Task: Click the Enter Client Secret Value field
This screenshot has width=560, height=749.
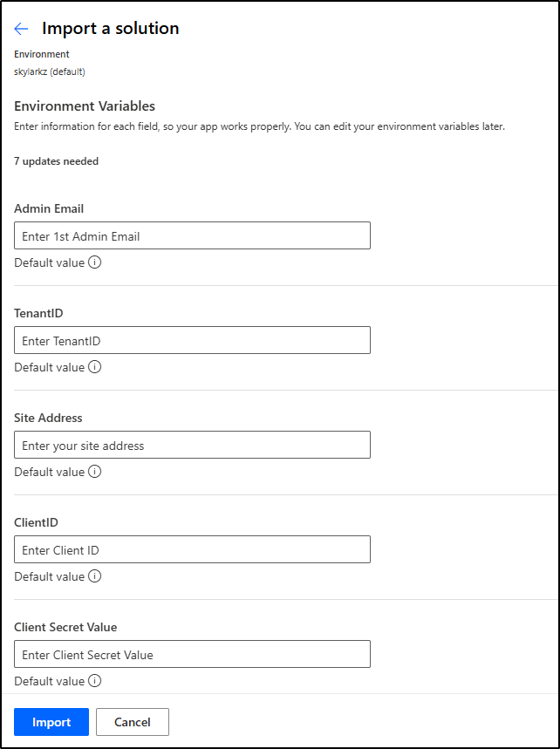Action: pyautogui.click(x=192, y=654)
